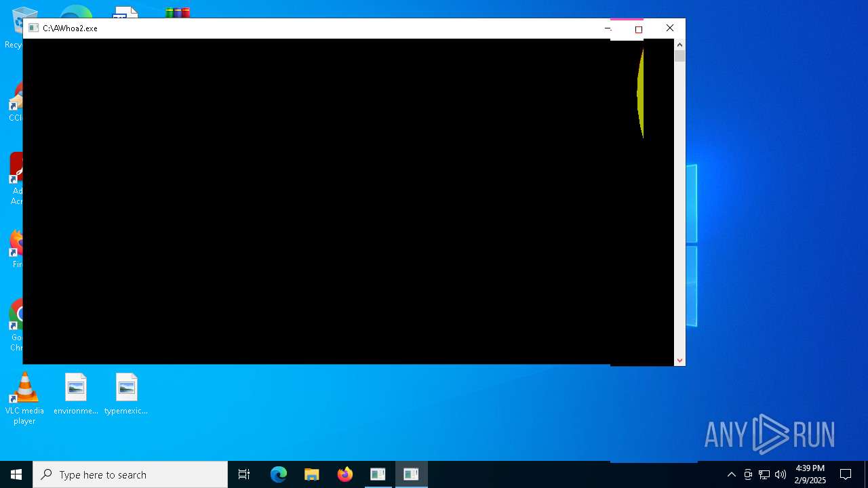
Task: Open the clock showing 4:39 PM
Action: [x=810, y=474]
